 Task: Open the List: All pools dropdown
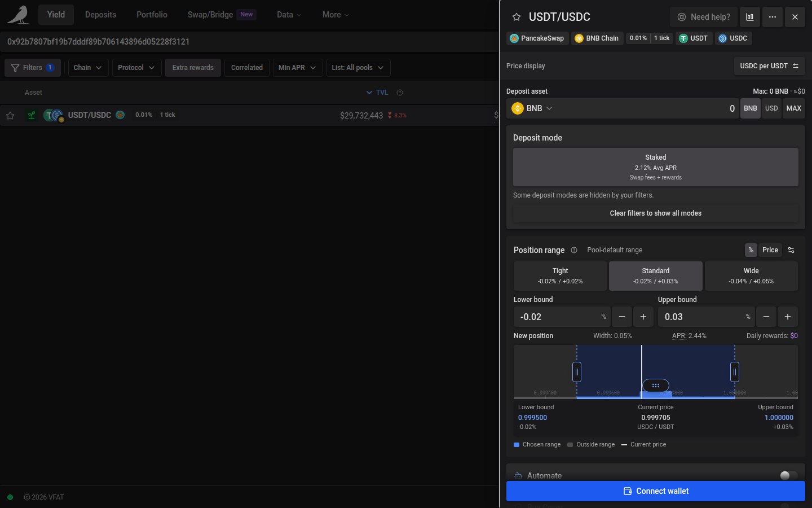point(358,68)
